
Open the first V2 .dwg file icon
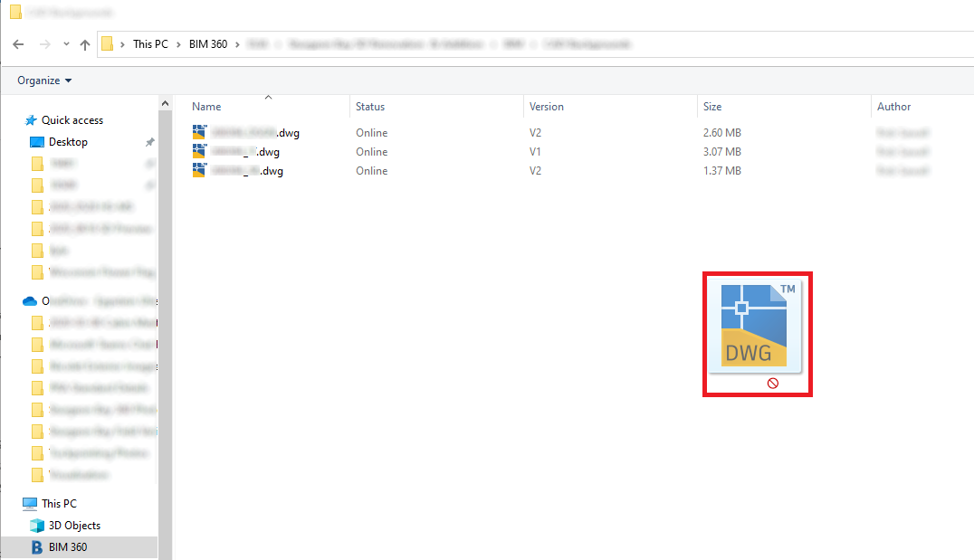[x=199, y=132]
